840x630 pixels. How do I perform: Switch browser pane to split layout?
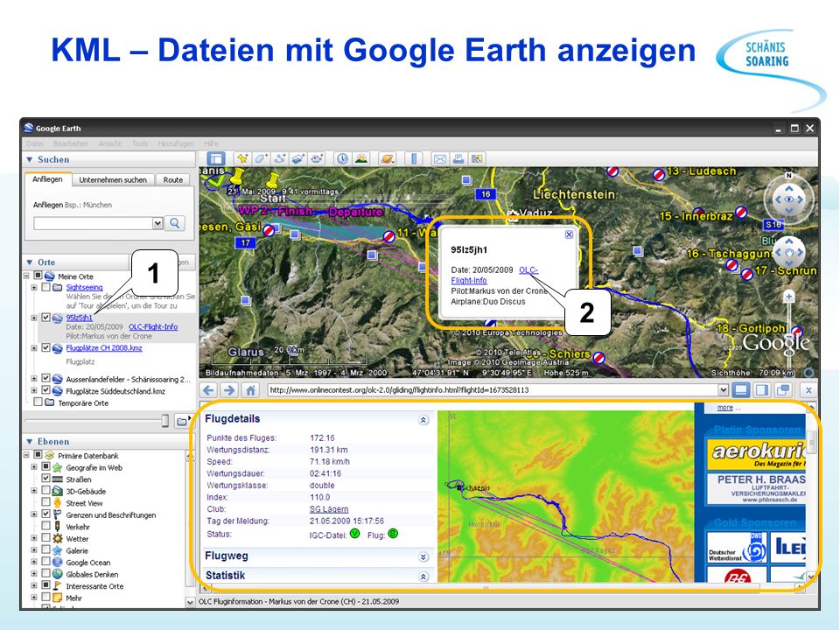(762, 390)
